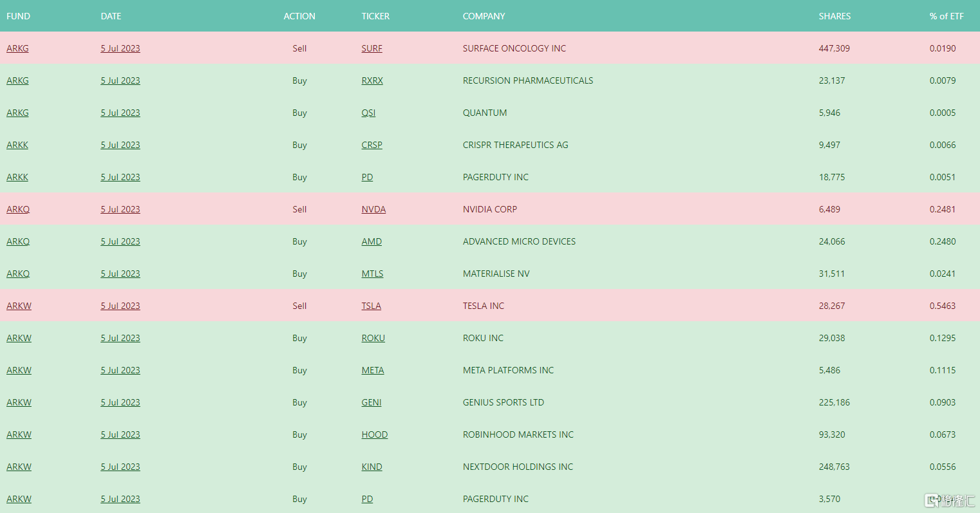The image size is (980, 513).
Task: Open ARKQ fund link in Advanced Micro Devices row
Action: [x=18, y=241]
